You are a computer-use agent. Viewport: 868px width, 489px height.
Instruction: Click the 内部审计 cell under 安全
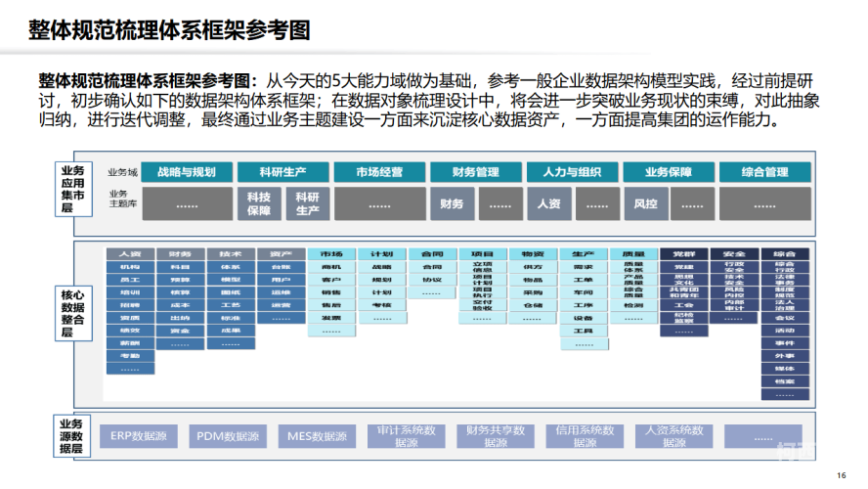tap(734, 305)
